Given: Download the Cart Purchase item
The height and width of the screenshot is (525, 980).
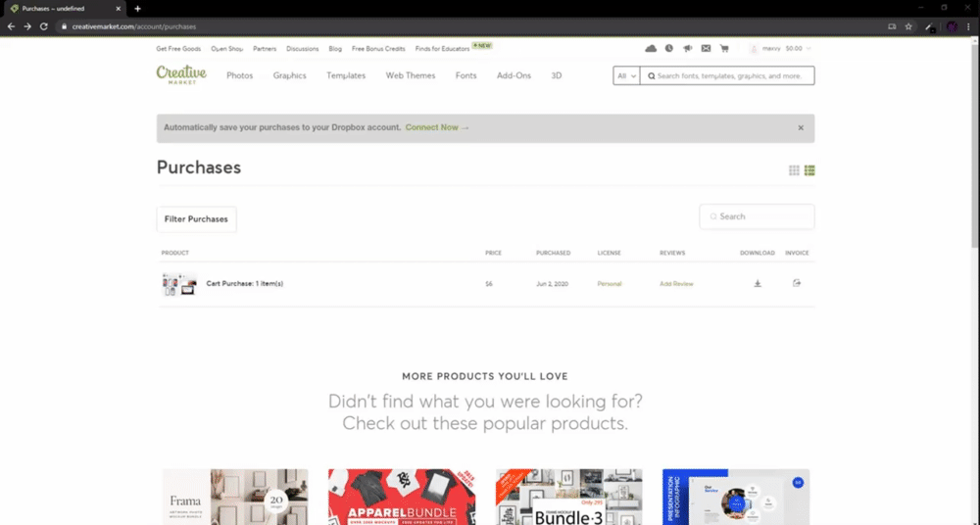Looking at the screenshot, I should [x=758, y=284].
